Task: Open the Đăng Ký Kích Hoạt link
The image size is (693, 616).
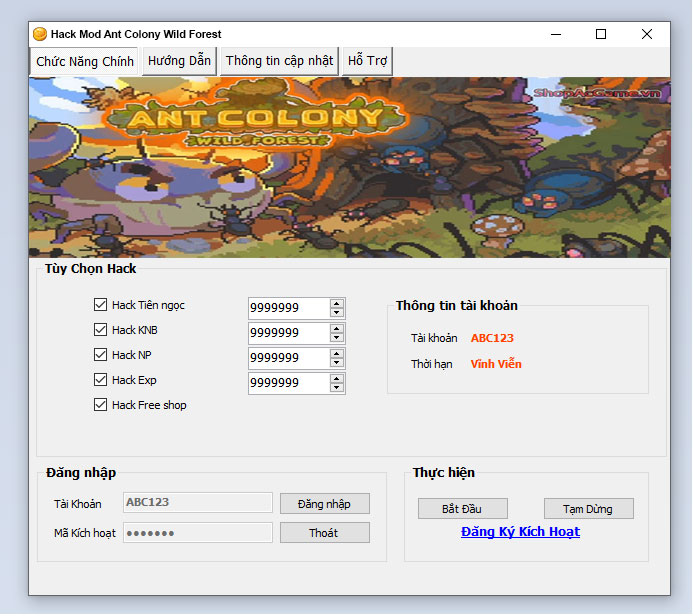Action: (x=520, y=532)
